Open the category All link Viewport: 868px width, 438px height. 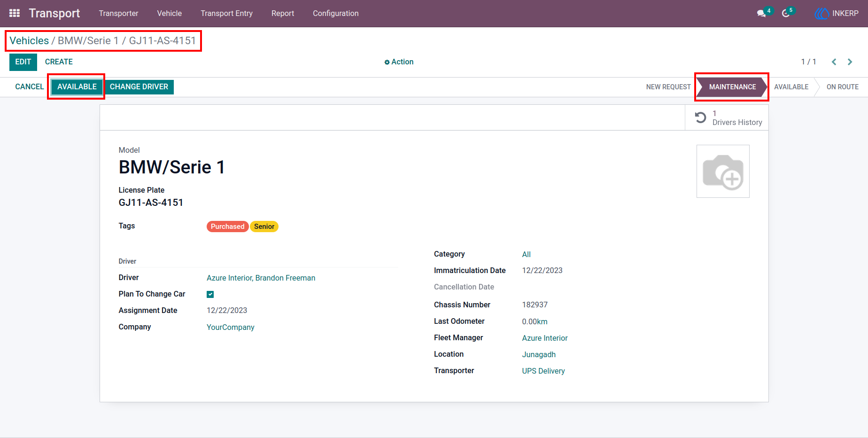pos(527,255)
